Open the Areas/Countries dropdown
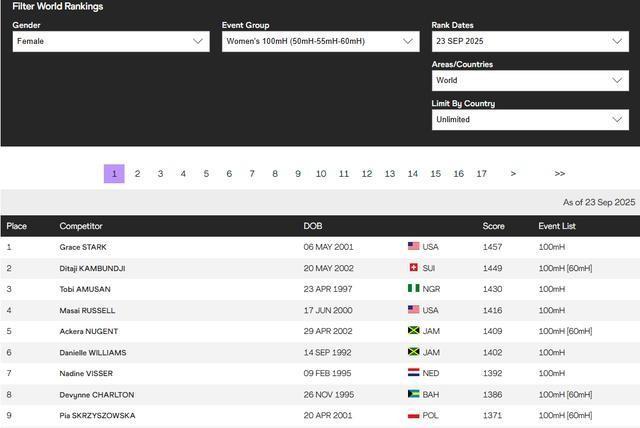640x428 pixels. coord(530,80)
